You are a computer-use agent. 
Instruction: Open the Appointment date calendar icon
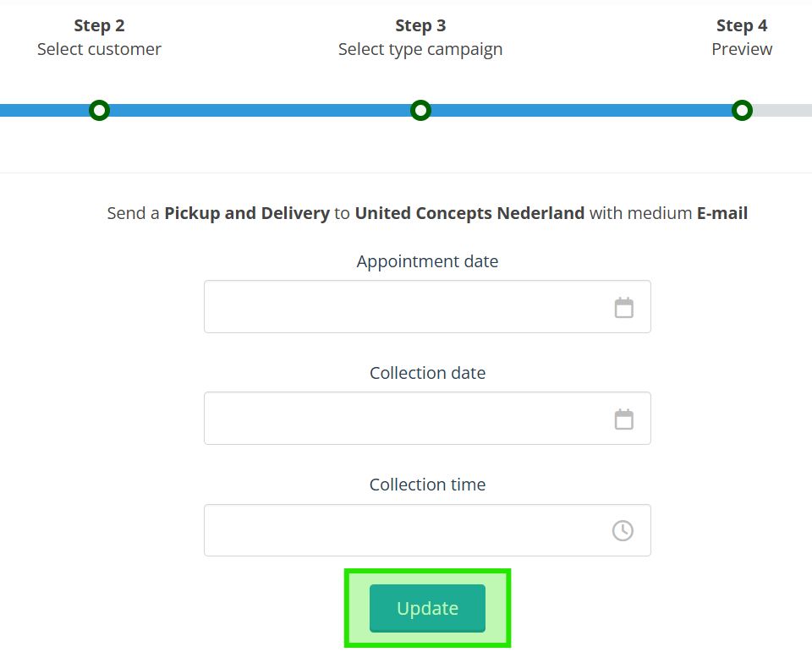(623, 308)
